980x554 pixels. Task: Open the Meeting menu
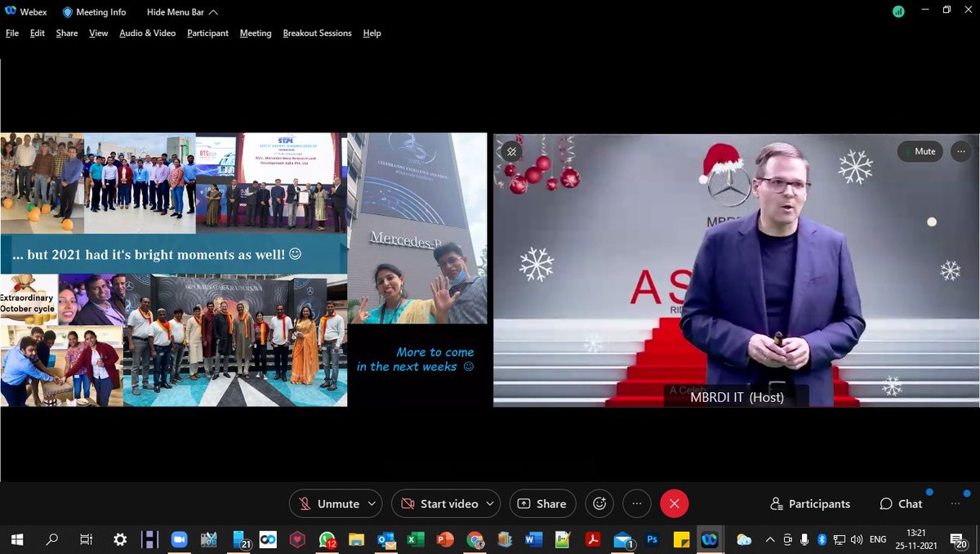pyautogui.click(x=256, y=33)
